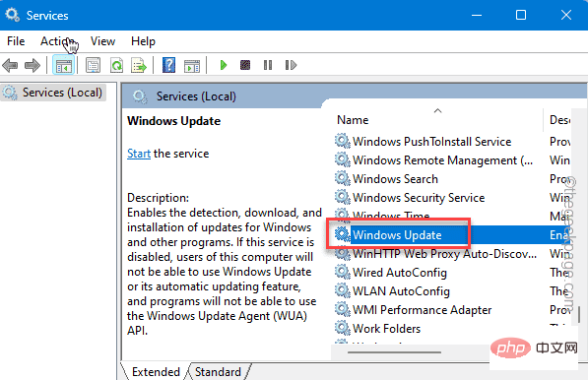Toggle Show/Hide Action Pane icon
This screenshot has height=380, width=588.
click(x=192, y=65)
